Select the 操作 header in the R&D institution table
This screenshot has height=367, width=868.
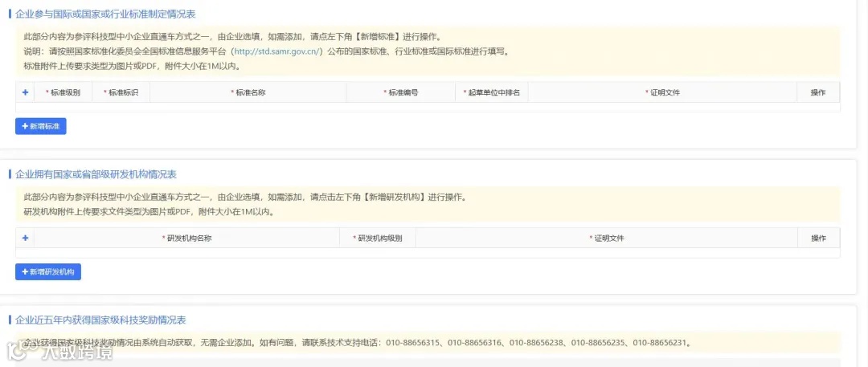pyautogui.click(x=819, y=238)
